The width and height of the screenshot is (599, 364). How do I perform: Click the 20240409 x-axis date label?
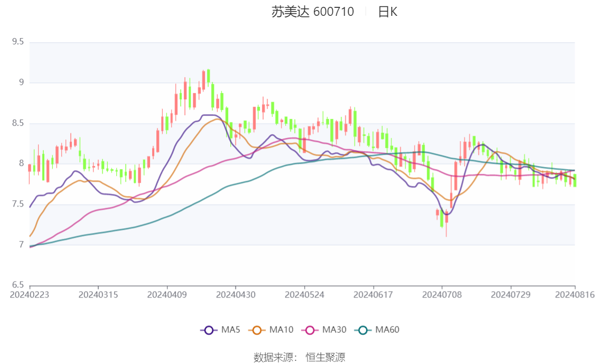(x=167, y=295)
